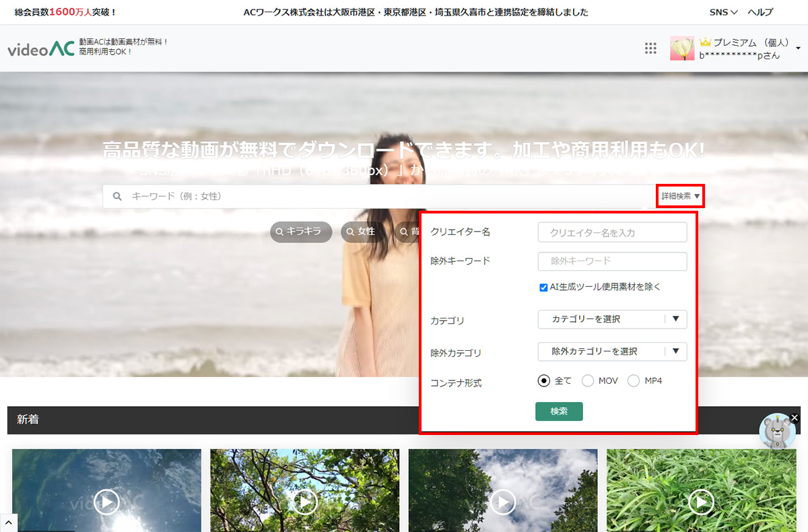The height and width of the screenshot is (532, 808).
Task: Play the fourth grass video
Action: [x=701, y=502]
